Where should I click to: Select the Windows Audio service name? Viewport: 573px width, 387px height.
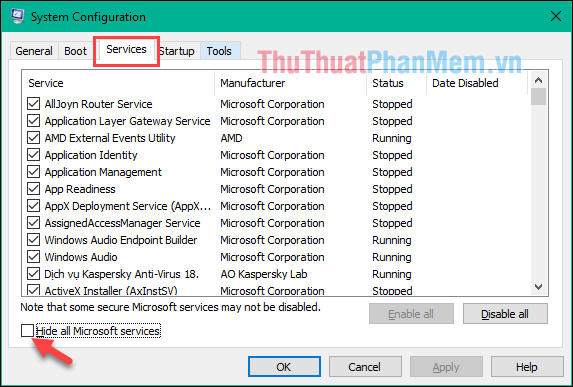tap(81, 257)
